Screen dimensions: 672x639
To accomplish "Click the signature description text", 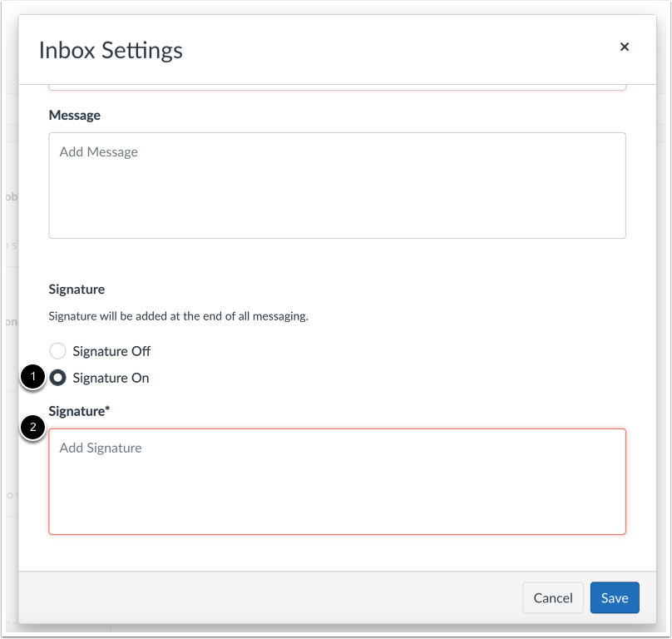I will [177, 317].
